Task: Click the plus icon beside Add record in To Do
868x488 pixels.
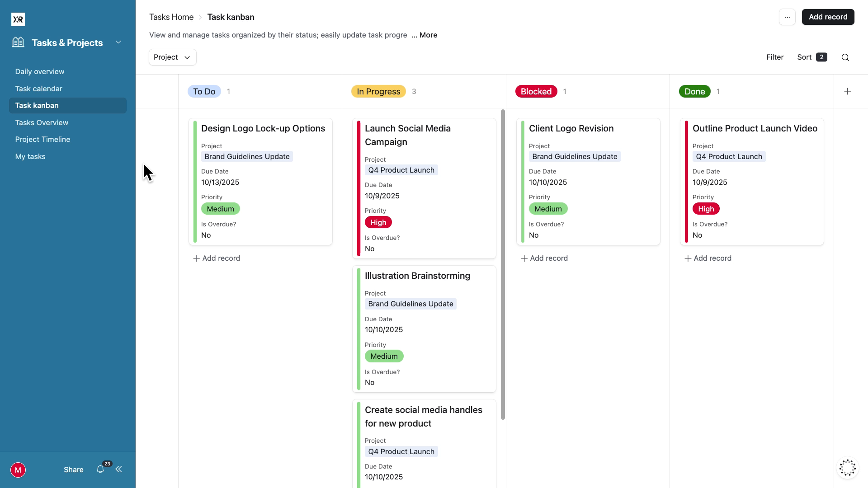Action: coord(196,258)
